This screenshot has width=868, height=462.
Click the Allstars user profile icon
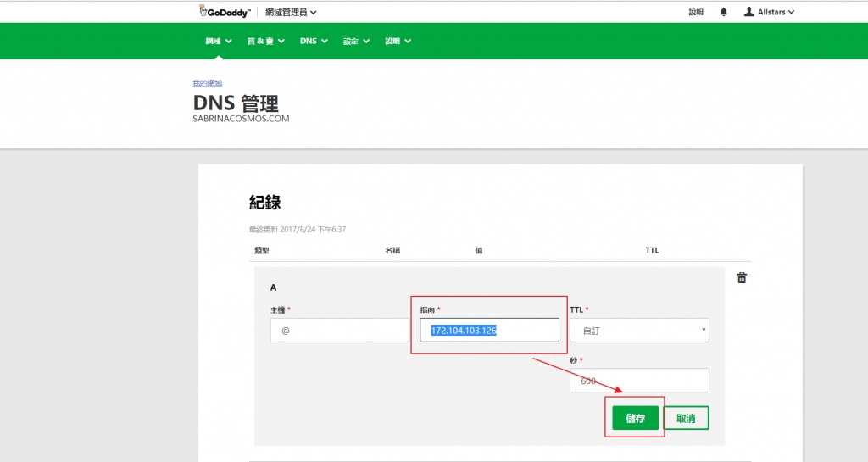(748, 12)
